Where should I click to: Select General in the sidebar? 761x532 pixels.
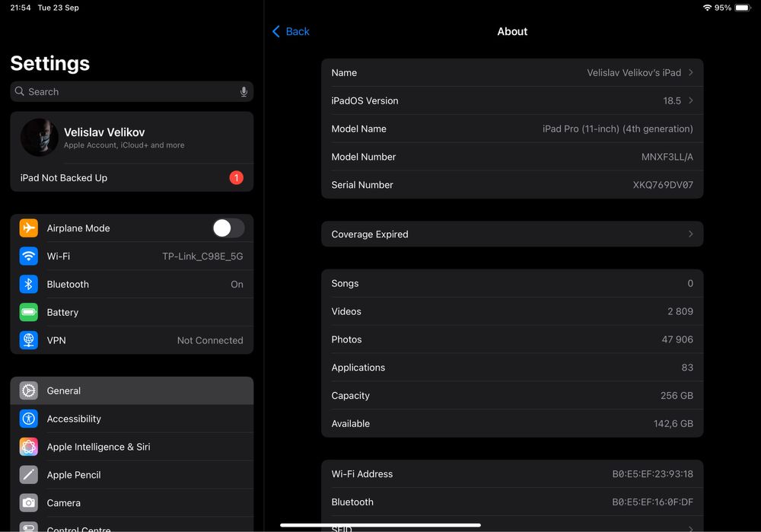pyautogui.click(x=132, y=390)
